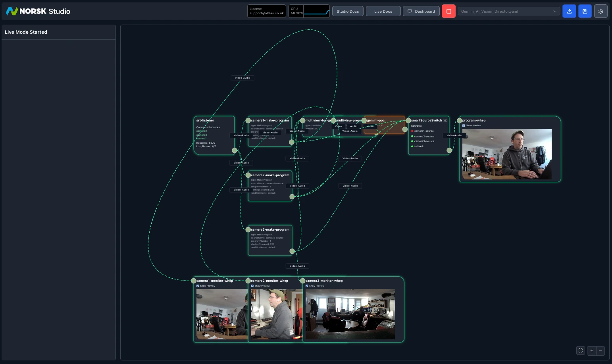This screenshot has width=612, height=364.
Task: Click the camera2-make-program node title
Action: (x=270, y=175)
